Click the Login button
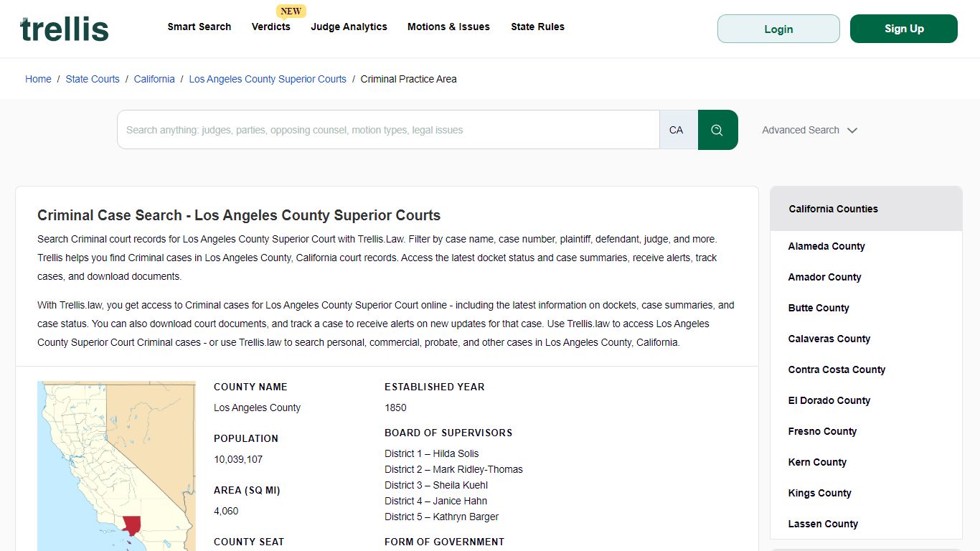The height and width of the screenshot is (551, 980). pyautogui.click(x=778, y=29)
